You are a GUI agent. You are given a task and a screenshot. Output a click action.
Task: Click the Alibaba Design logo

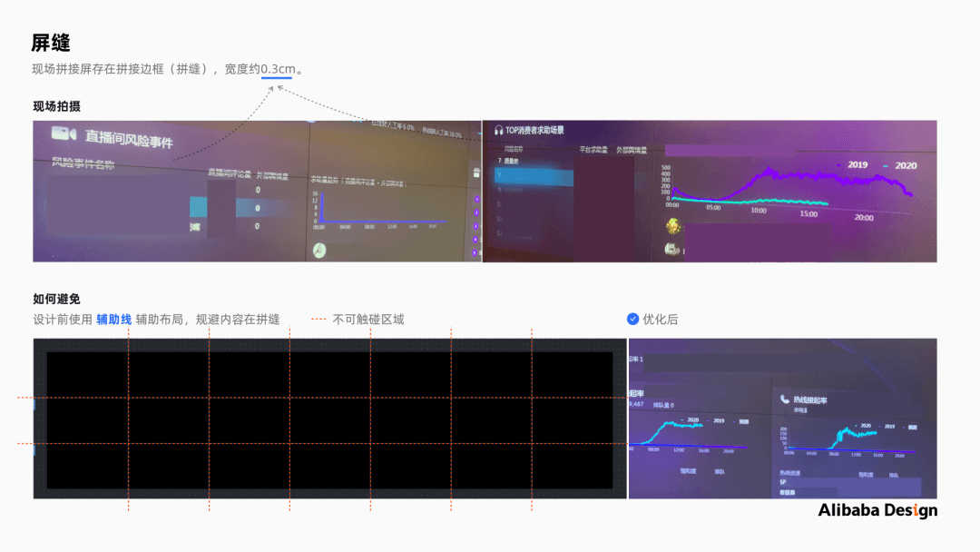pos(877,510)
